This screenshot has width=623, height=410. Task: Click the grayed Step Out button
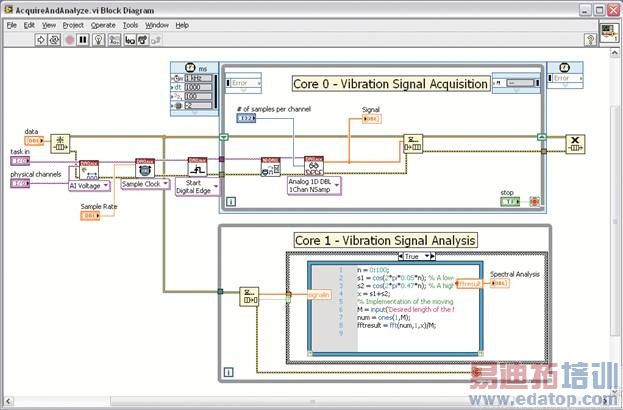point(156,40)
